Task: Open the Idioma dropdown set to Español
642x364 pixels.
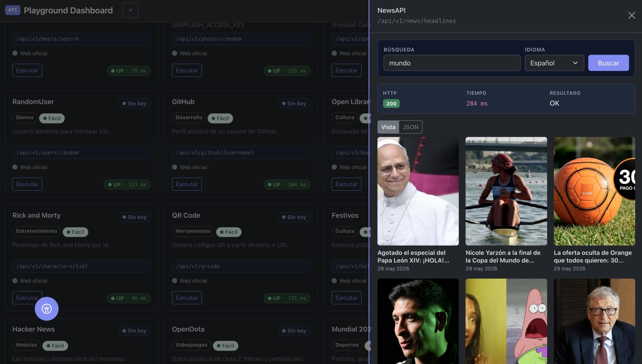Action: tap(554, 63)
